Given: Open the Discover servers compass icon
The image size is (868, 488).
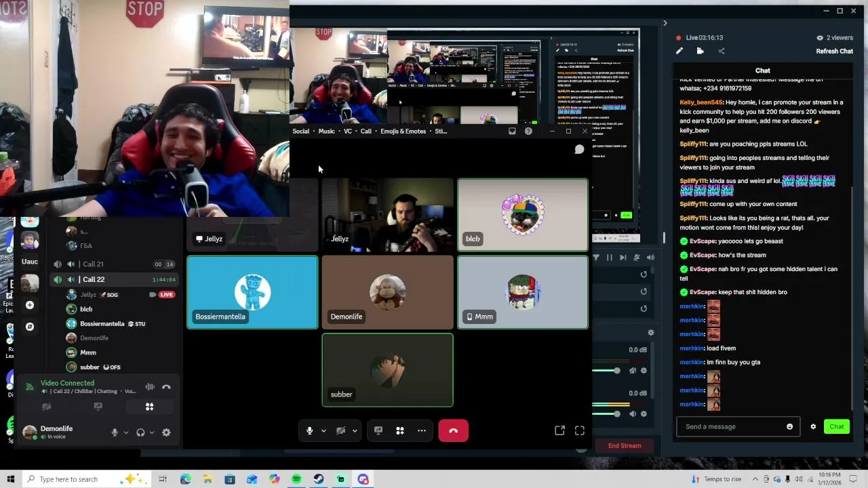Looking at the screenshot, I should [x=30, y=327].
